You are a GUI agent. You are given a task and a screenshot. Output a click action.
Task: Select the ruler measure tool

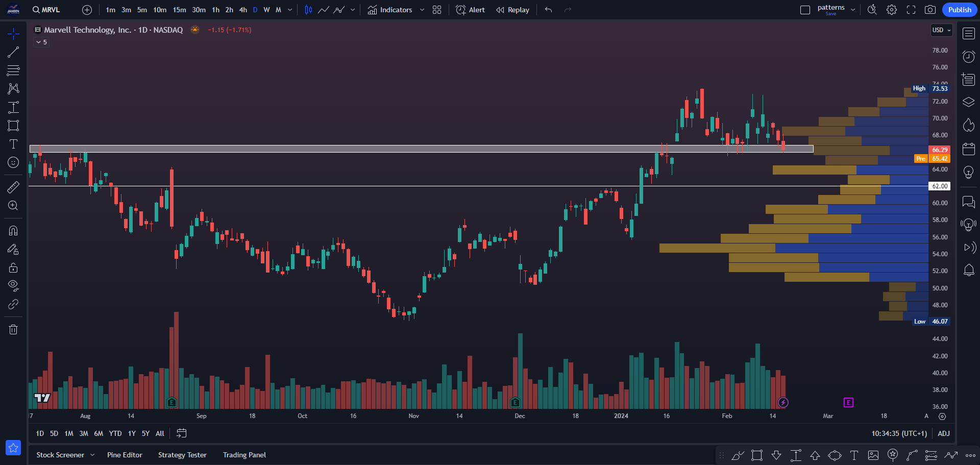point(13,187)
